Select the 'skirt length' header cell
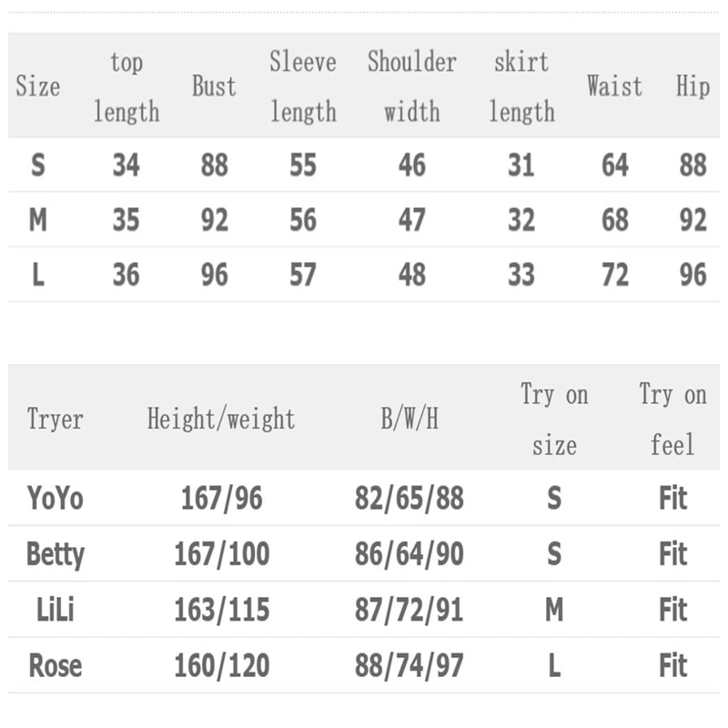728x728 pixels. point(521,86)
